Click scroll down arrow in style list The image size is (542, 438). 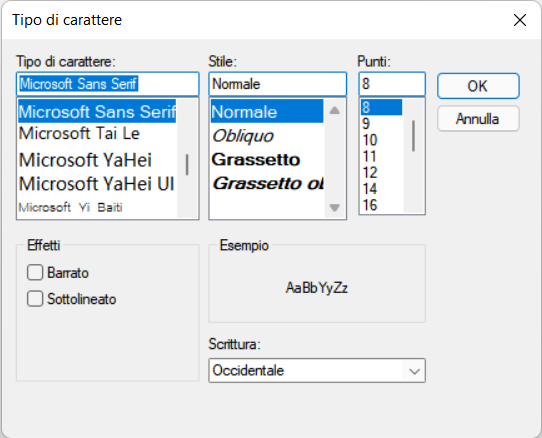[x=334, y=207]
